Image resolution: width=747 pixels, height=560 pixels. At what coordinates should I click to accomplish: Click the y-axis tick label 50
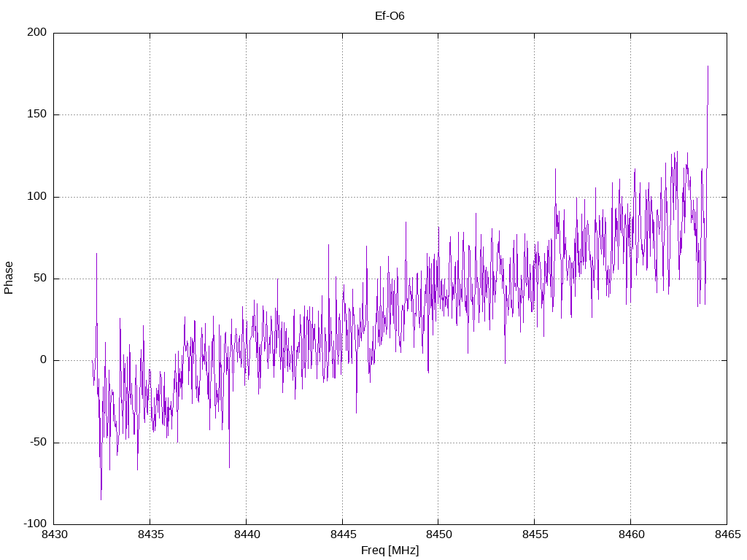click(x=40, y=278)
